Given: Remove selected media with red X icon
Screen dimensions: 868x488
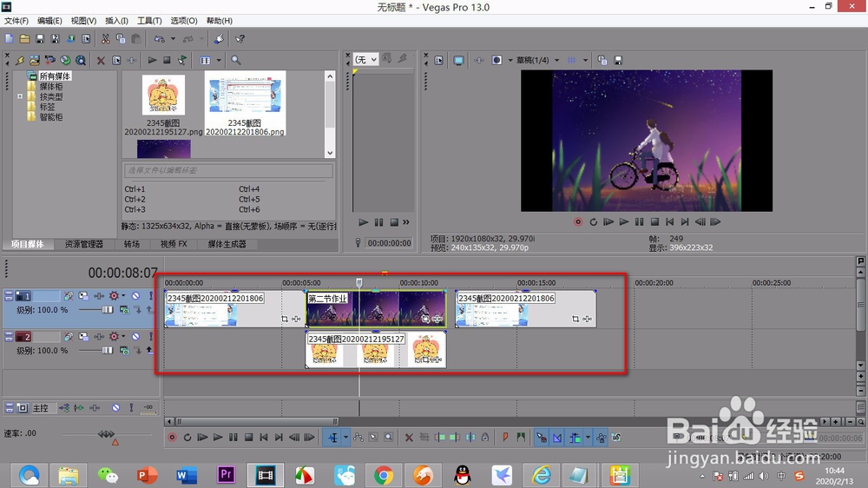Looking at the screenshot, I should point(101,61).
